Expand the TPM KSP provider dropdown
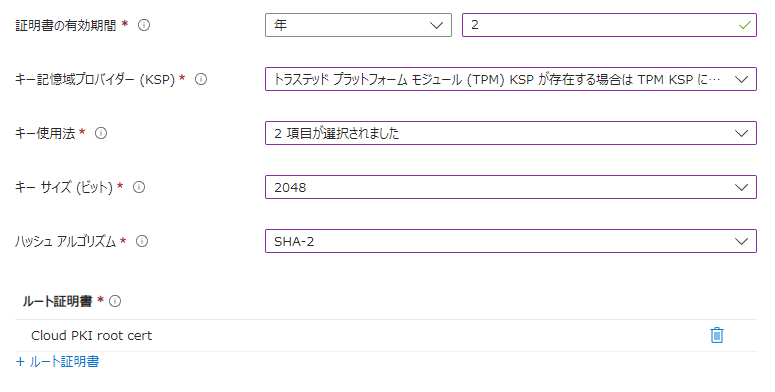 [x=511, y=79]
